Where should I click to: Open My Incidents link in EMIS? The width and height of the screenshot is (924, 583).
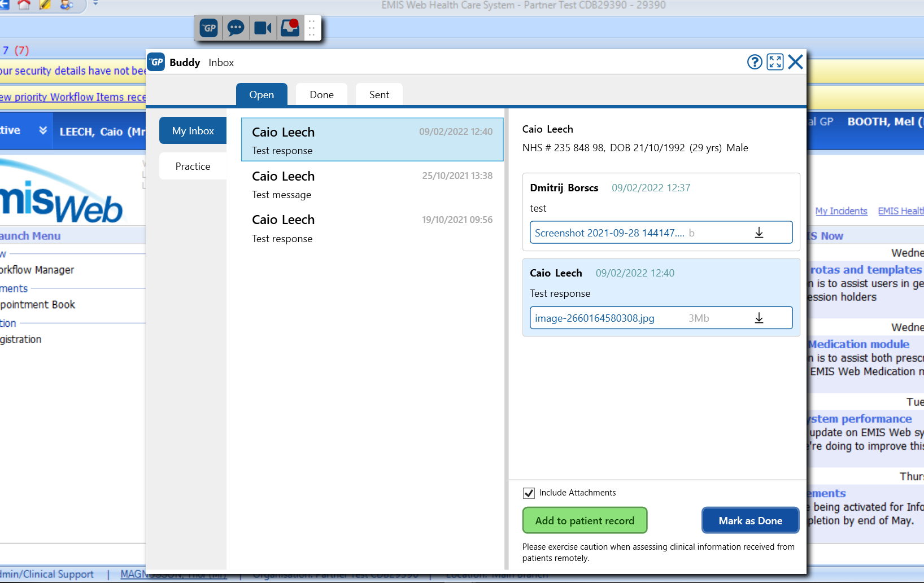point(841,211)
